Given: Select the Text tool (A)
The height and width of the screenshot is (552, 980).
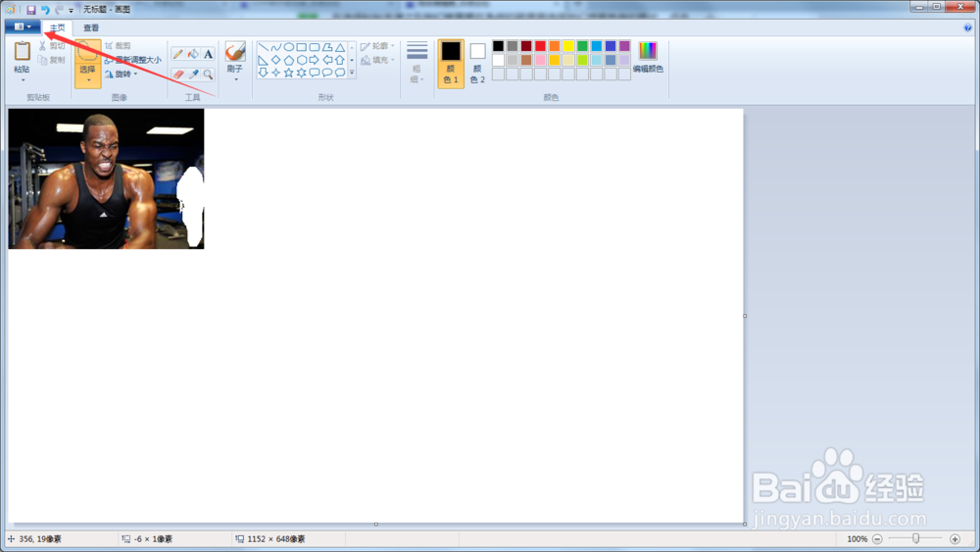Looking at the screenshot, I should click(208, 54).
